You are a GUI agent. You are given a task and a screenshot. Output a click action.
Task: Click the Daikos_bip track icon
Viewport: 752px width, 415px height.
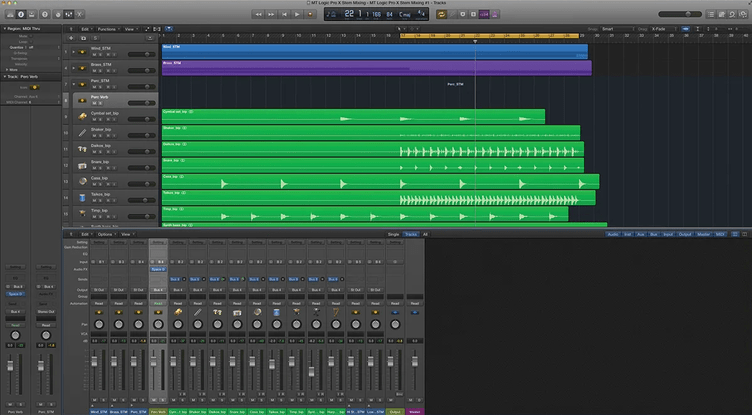(82, 149)
